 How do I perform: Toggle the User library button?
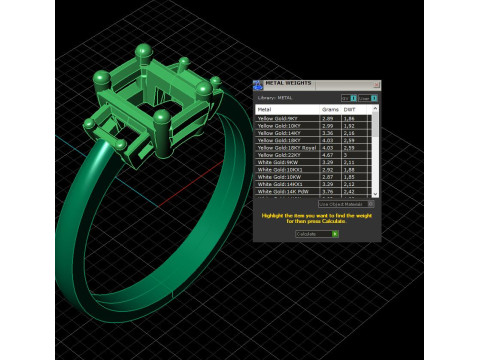368,98
